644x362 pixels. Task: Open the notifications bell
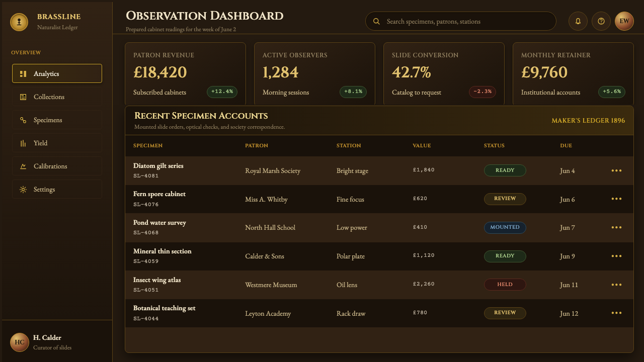pos(578,21)
